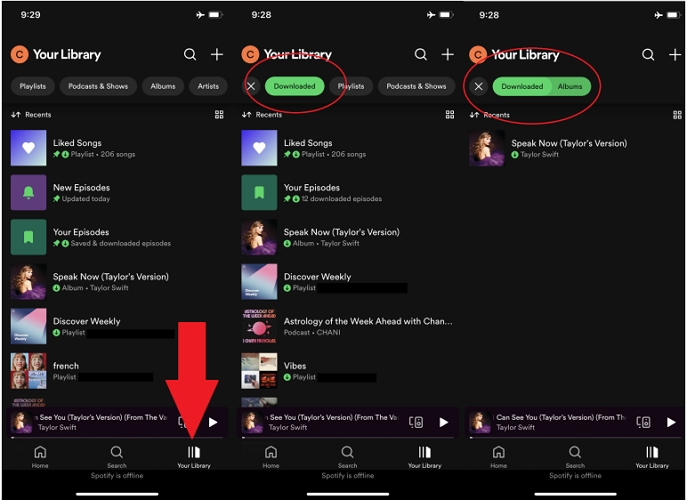
Task: Click playback progress bar in left screen player
Action: point(117,437)
